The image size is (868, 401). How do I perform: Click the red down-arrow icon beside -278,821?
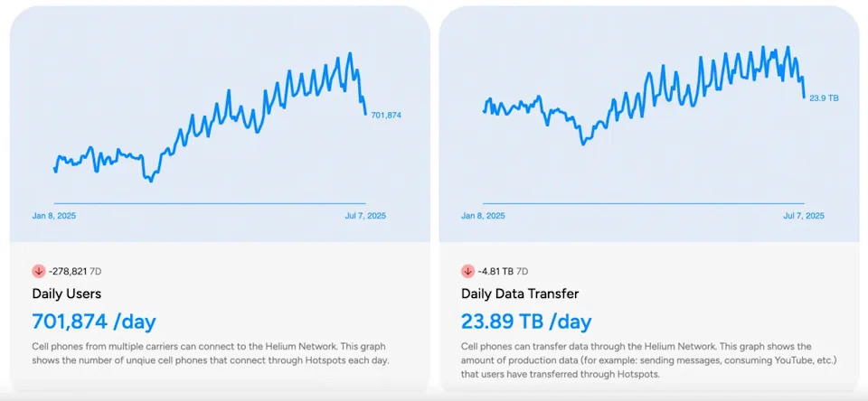39,271
